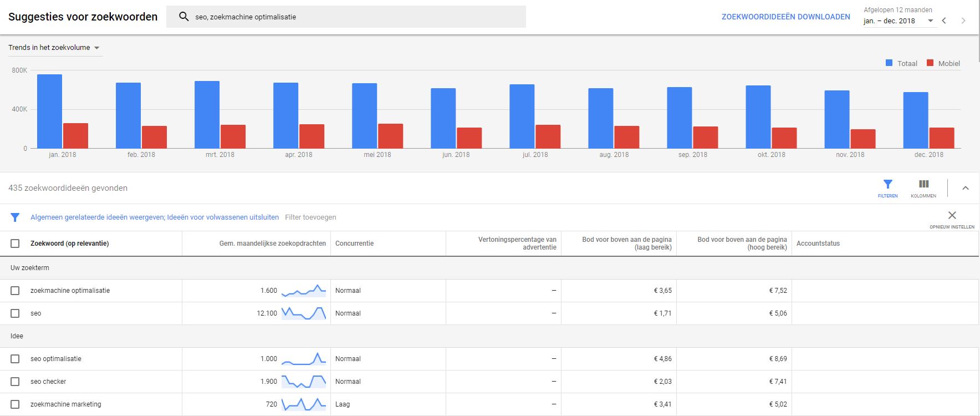Screen dimensions: 980x416
Task: Check the seo optimalisatie checkbox
Action: point(15,359)
